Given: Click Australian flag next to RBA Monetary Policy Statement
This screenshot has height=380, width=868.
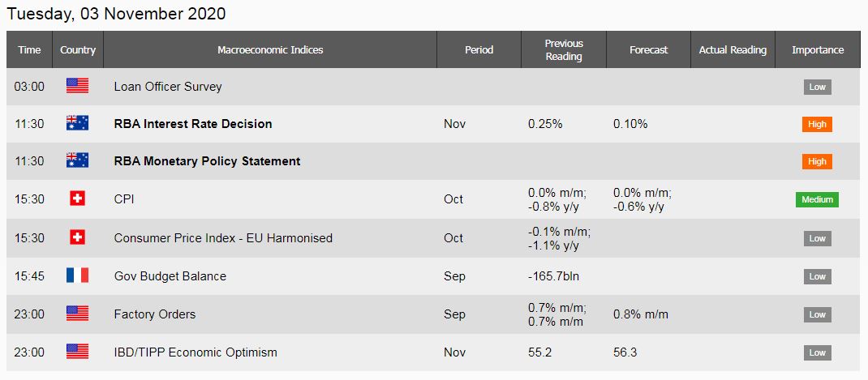Looking at the screenshot, I should click(78, 160).
